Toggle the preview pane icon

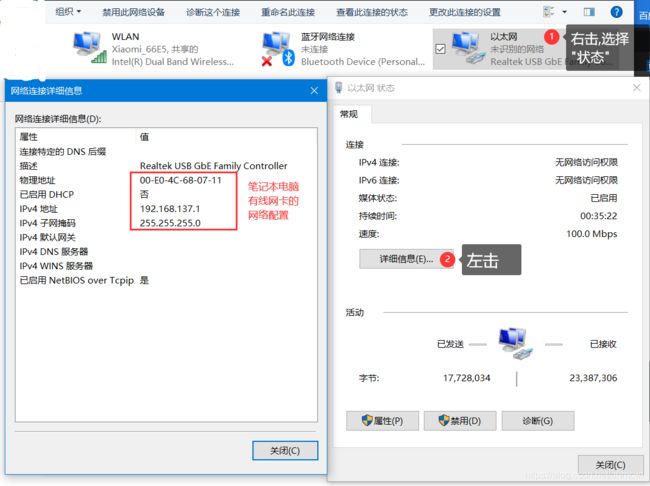tap(589, 12)
